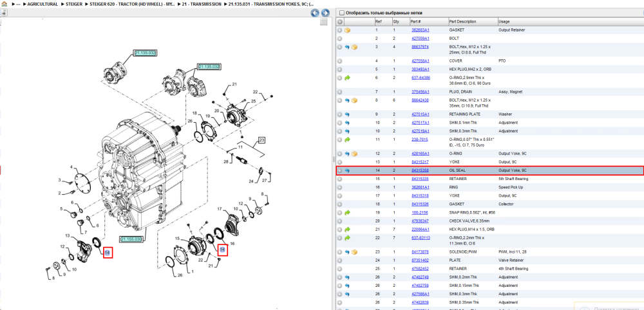Sort by the Qty column header
Screen dimensions: 644x310
coord(401,21)
